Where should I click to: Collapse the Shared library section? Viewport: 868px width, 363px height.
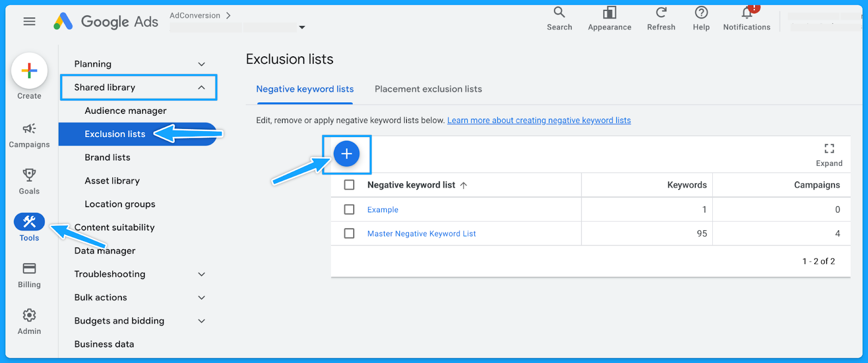click(x=201, y=87)
